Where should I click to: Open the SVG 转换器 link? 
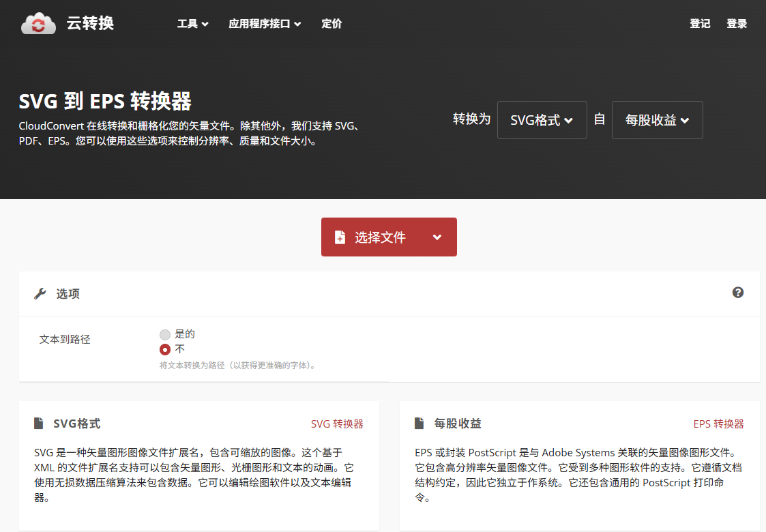click(337, 424)
